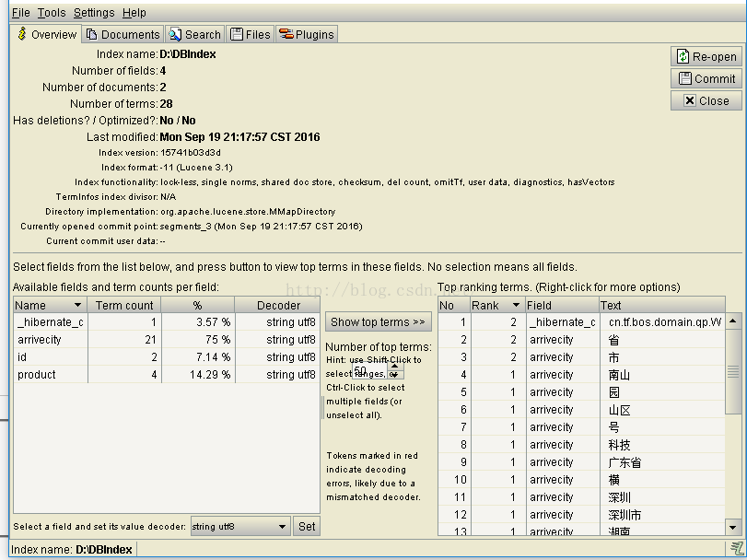
Task: Open the File menu
Action: point(21,13)
